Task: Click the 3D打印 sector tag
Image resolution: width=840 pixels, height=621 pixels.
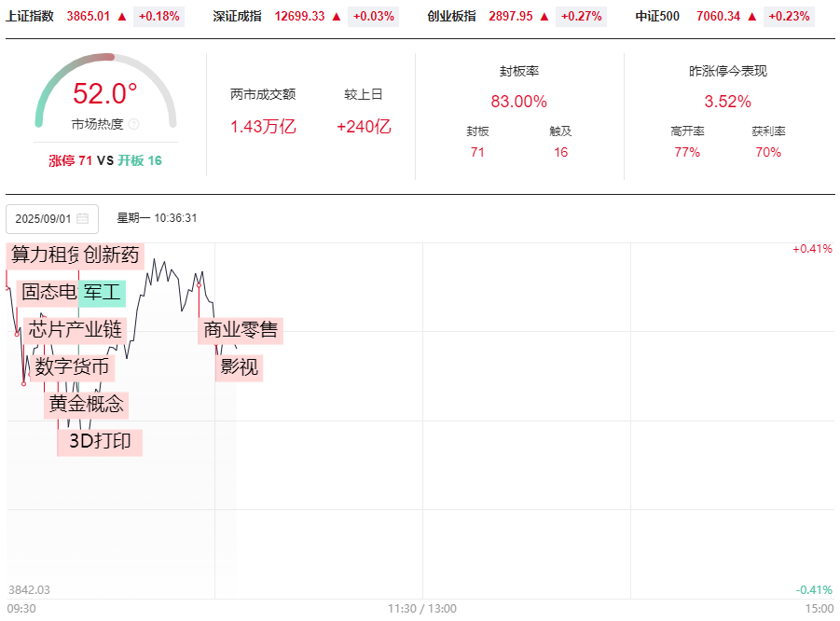Action: tap(101, 441)
